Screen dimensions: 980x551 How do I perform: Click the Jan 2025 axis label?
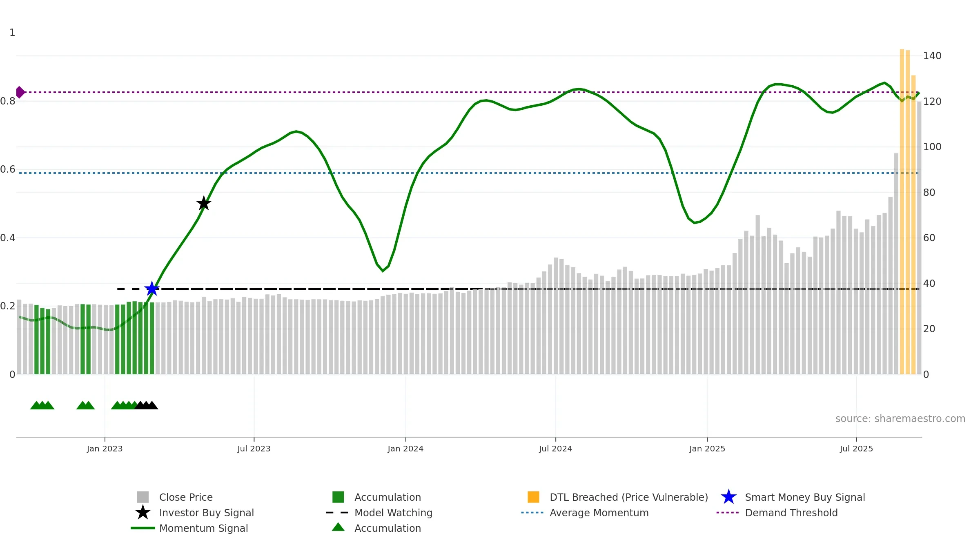(707, 449)
